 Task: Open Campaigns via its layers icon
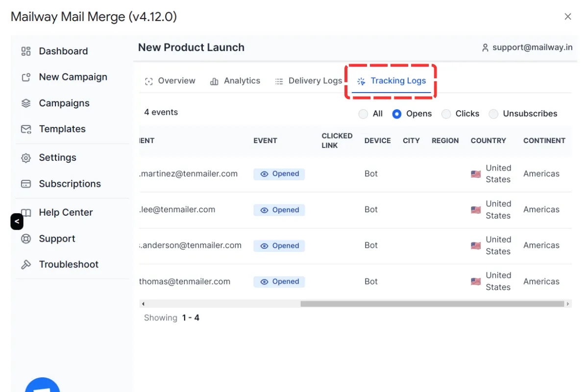(x=26, y=103)
